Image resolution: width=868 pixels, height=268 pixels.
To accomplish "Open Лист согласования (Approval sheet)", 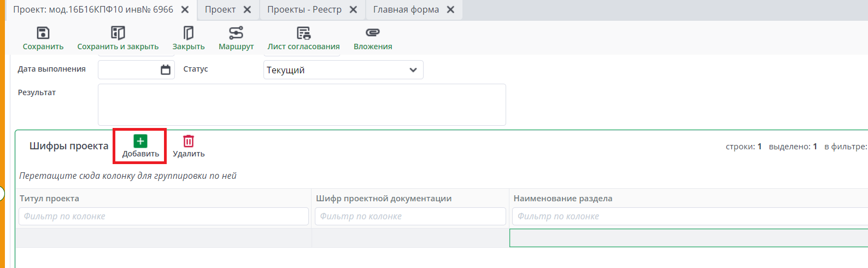I will 303,33.
